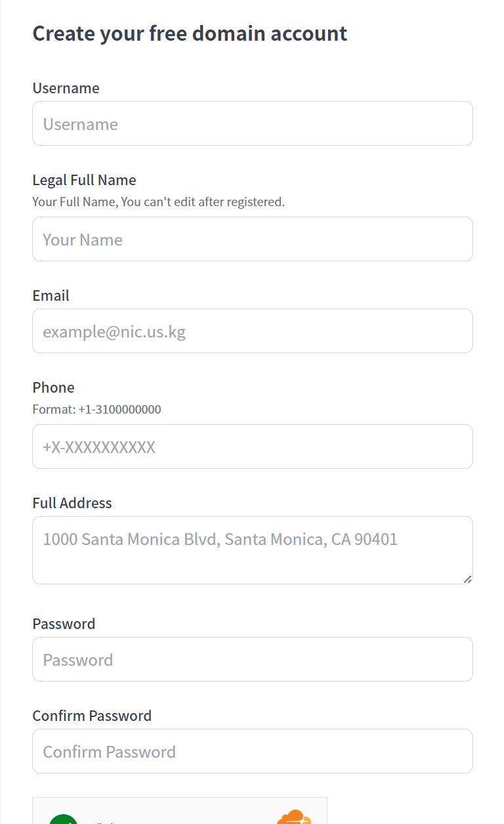Click the green verification circle icon
The height and width of the screenshot is (824, 504).
(x=63, y=819)
